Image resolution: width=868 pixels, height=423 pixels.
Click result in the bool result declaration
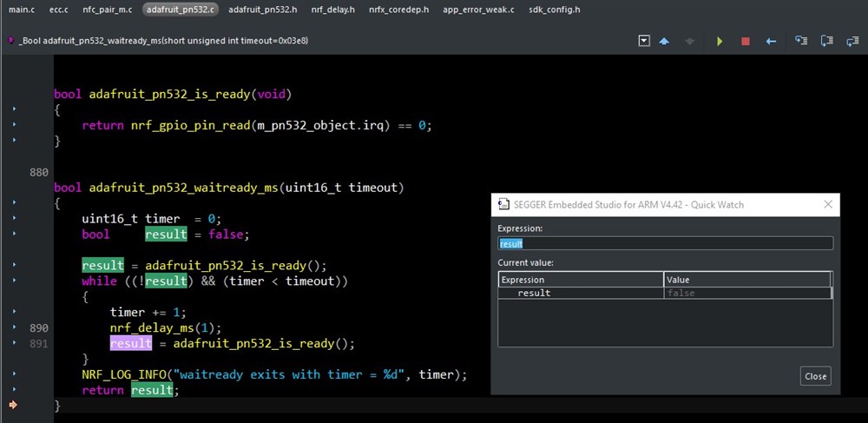click(x=166, y=235)
